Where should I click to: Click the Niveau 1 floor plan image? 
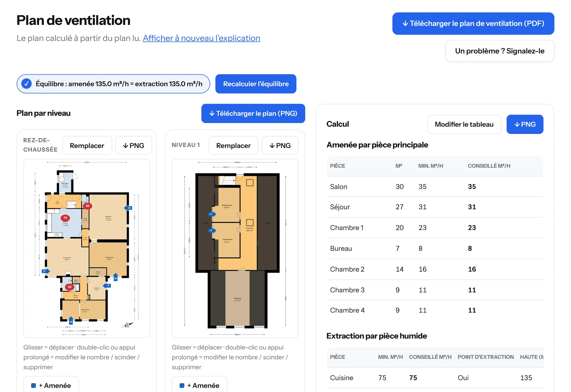point(235,248)
